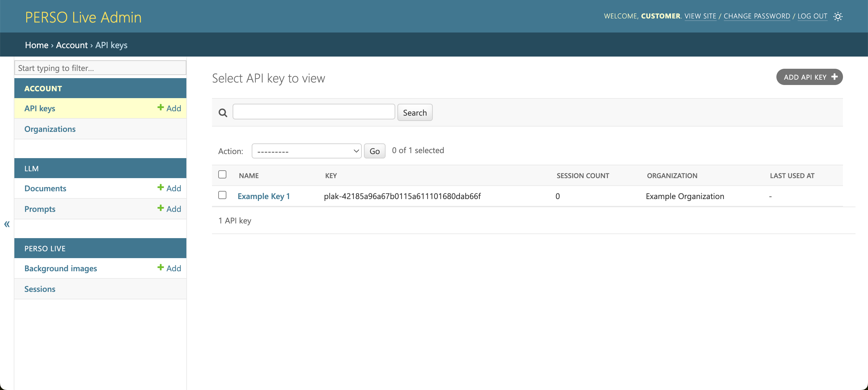This screenshot has height=390, width=868.
Task: Toggle the select-all checkbox in the header
Action: 222,174
